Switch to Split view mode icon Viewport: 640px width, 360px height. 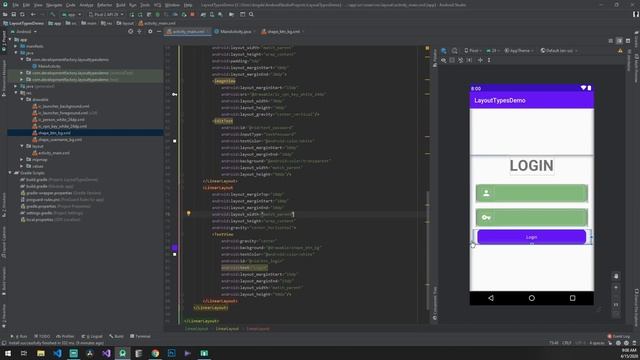coord(619,41)
